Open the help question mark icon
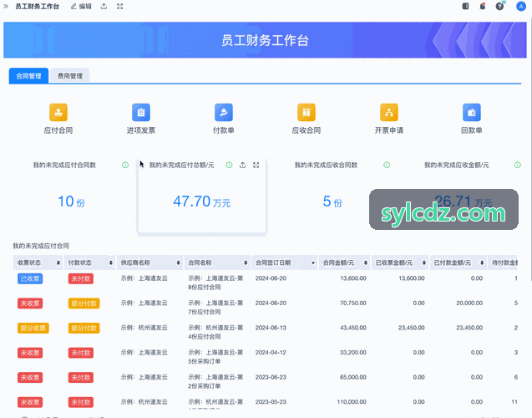The width and height of the screenshot is (532, 418). 499,6
